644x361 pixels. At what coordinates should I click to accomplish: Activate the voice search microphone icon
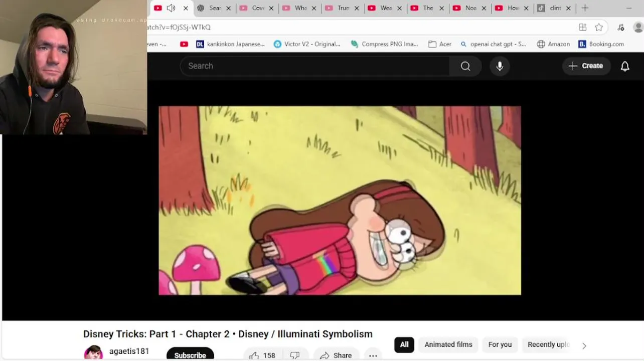500,66
